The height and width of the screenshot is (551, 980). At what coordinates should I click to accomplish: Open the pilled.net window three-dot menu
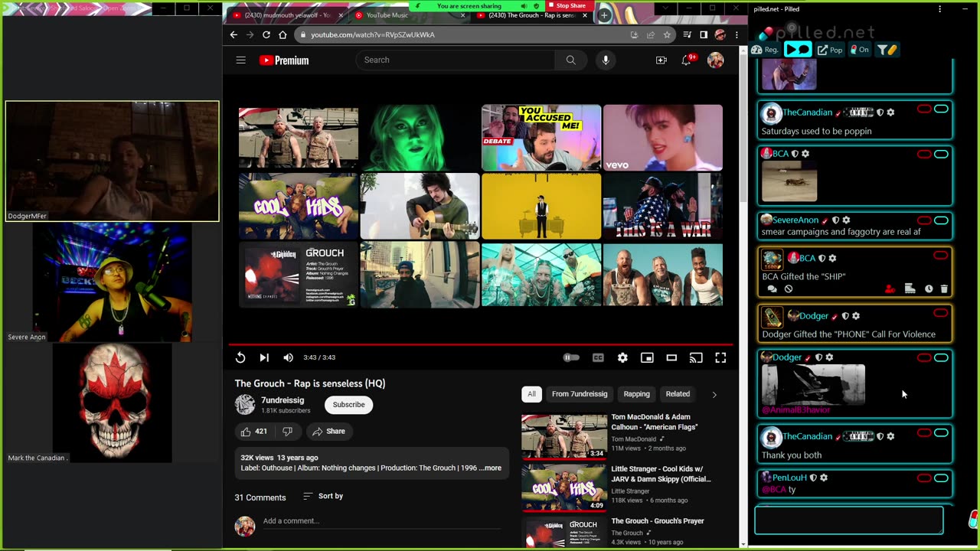point(940,9)
